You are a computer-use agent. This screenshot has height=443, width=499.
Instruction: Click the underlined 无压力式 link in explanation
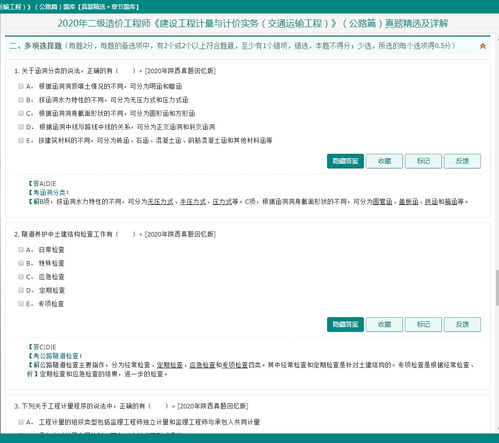click(x=160, y=202)
